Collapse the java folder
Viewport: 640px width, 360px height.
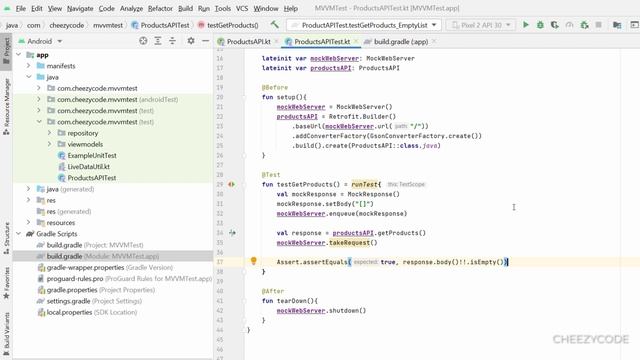pyautogui.click(x=29, y=77)
